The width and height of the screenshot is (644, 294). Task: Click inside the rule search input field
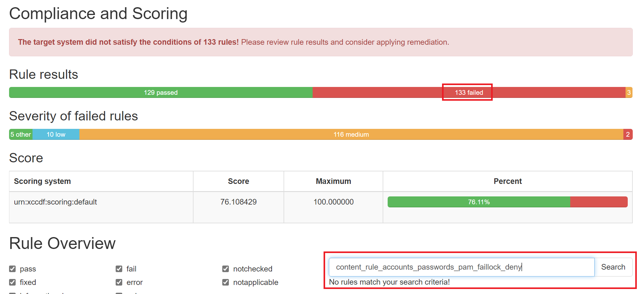[438, 267]
